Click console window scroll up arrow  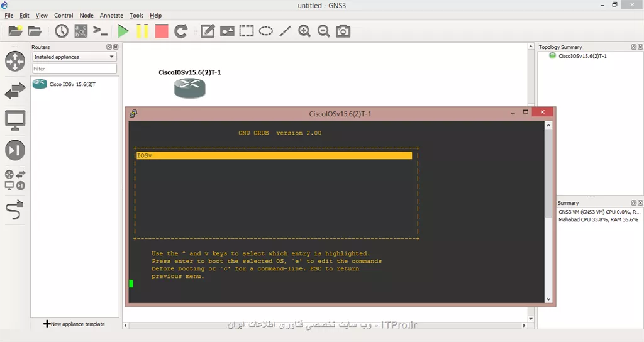point(548,125)
